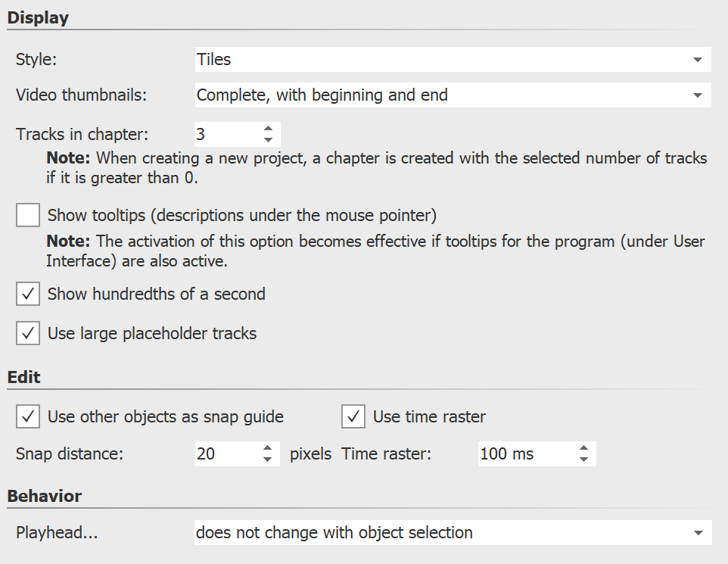
Task: Decrease Tracks in chapter value
Action: pyautogui.click(x=269, y=139)
